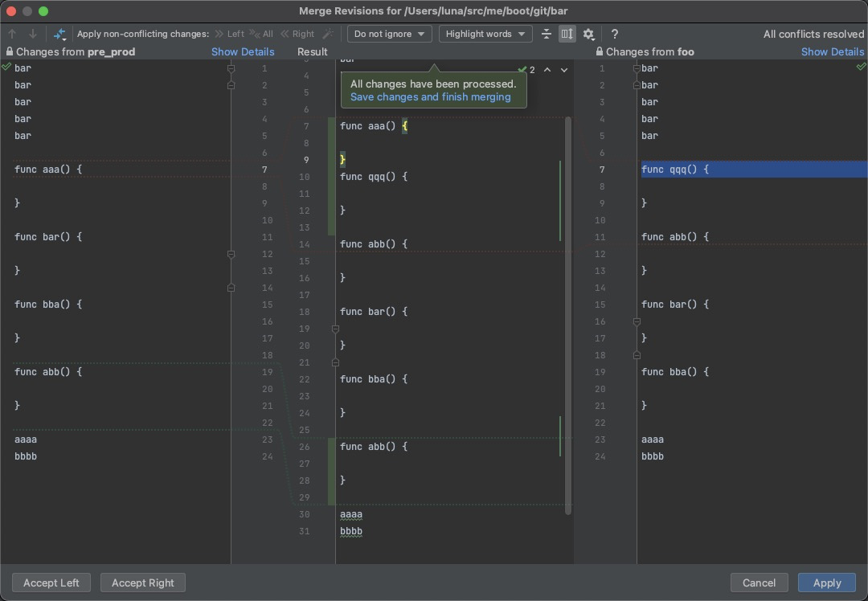Open the merge settings gear
Viewport: 868px width, 601px height.
pyautogui.click(x=588, y=34)
